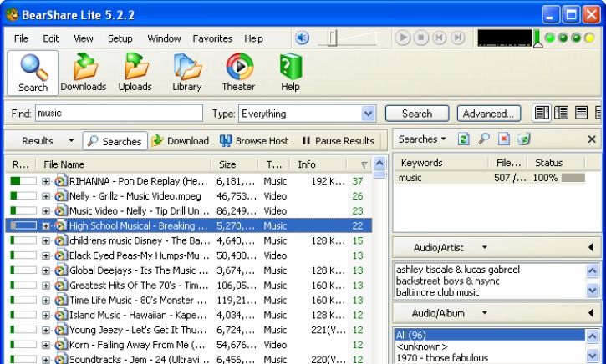Expand the Nelly - Grillz row
This screenshot has height=364, width=606.
(46, 196)
